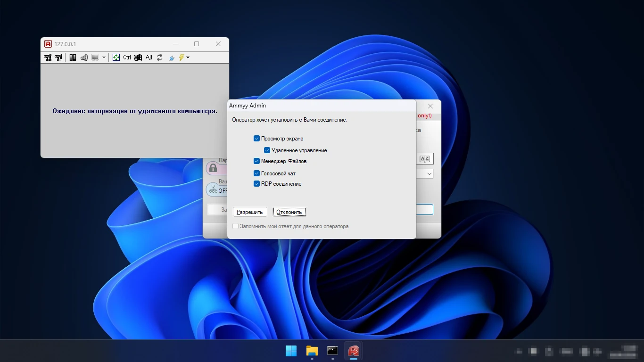
Task: Minimize the 127.0.0.1 viewer window
Action: coord(175,44)
